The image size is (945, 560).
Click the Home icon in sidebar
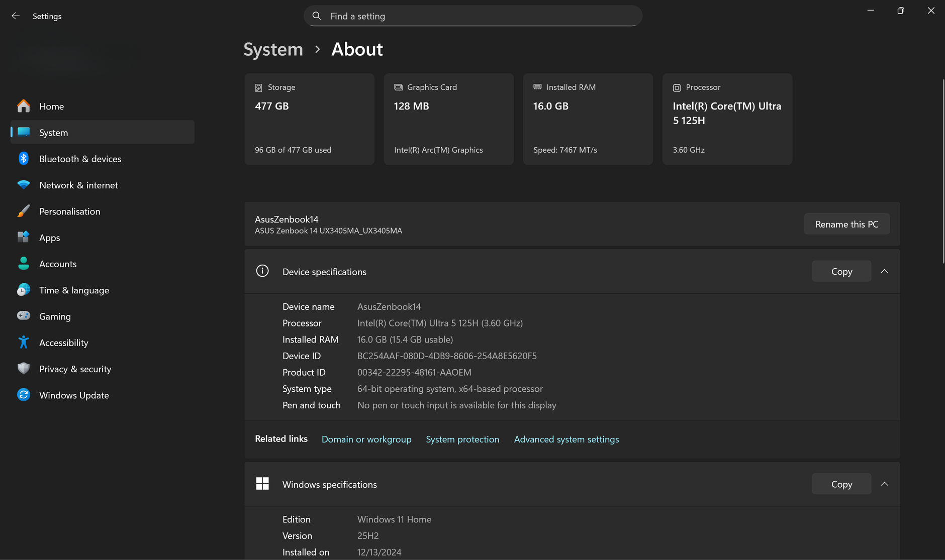click(24, 106)
